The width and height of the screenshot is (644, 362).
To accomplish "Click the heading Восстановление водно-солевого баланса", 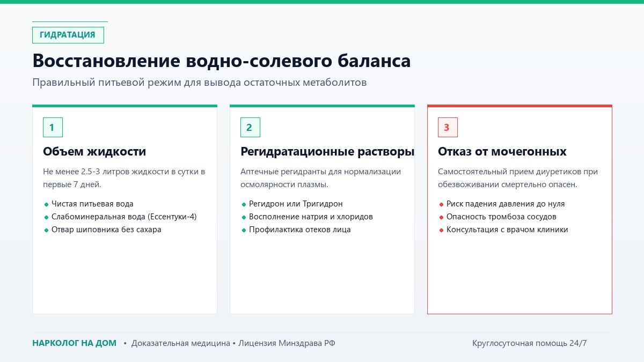I will point(222,61).
